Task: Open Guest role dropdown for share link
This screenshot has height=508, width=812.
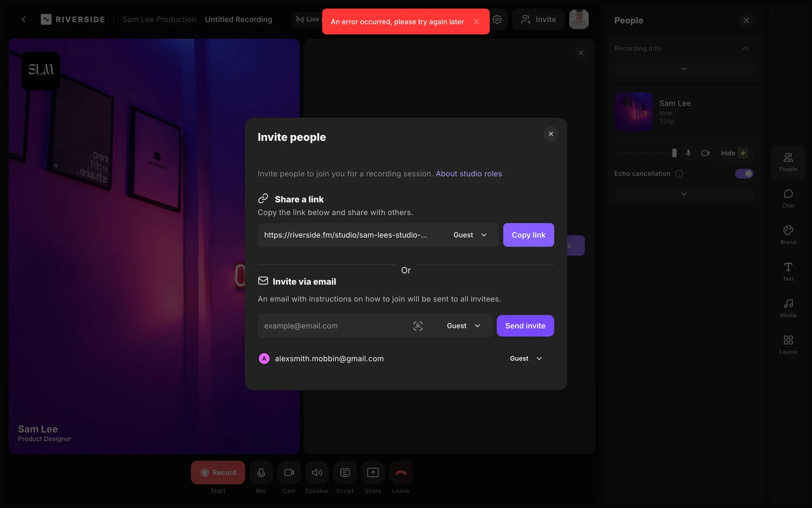Action: [470, 235]
